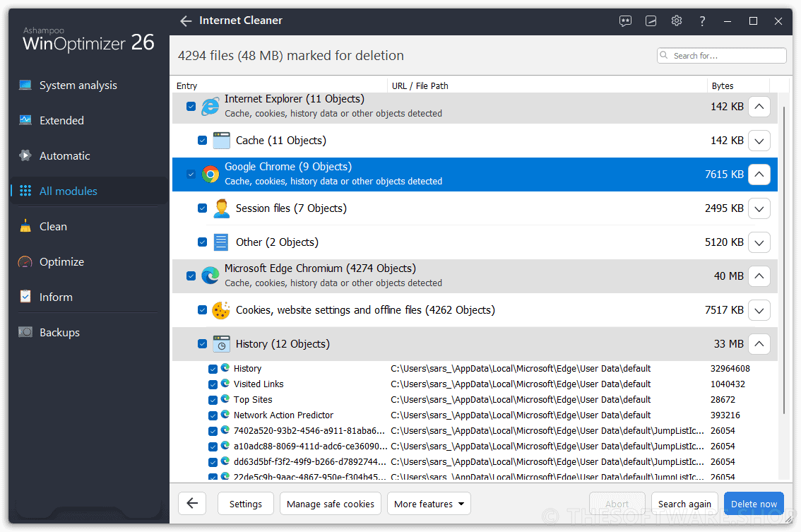
Task: Click the Microsoft Edge Chromium logo icon
Action: [x=210, y=276]
